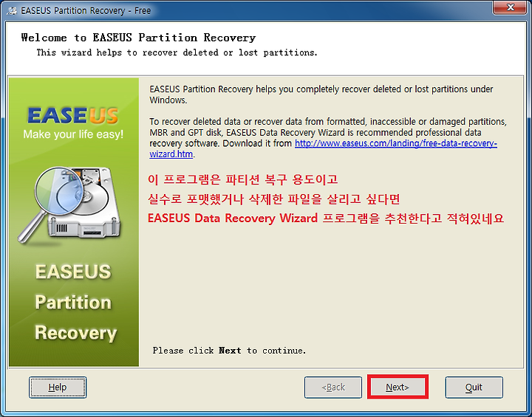Click the title bar text "EASEUS Partition Recovery - Free"
The image size is (532, 417).
tap(86, 11)
